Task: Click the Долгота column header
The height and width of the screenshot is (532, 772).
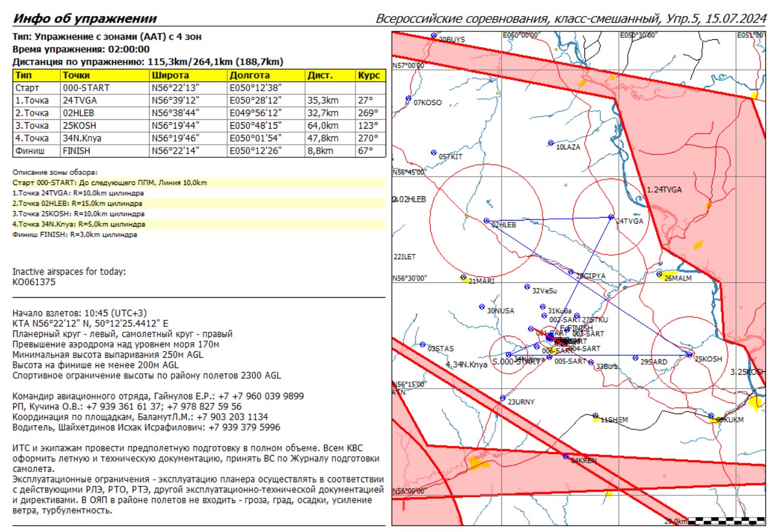Action: click(x=250, y=75)
